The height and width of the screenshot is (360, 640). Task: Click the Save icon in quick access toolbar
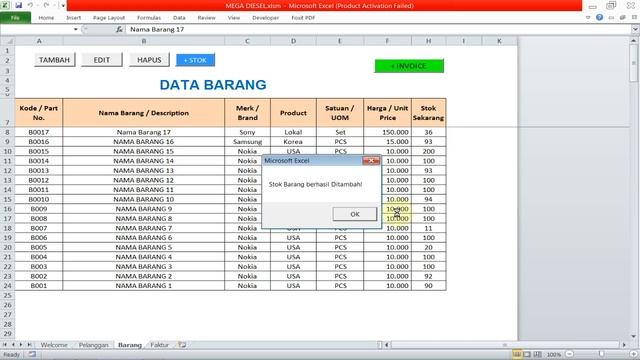tap(18, 5)
